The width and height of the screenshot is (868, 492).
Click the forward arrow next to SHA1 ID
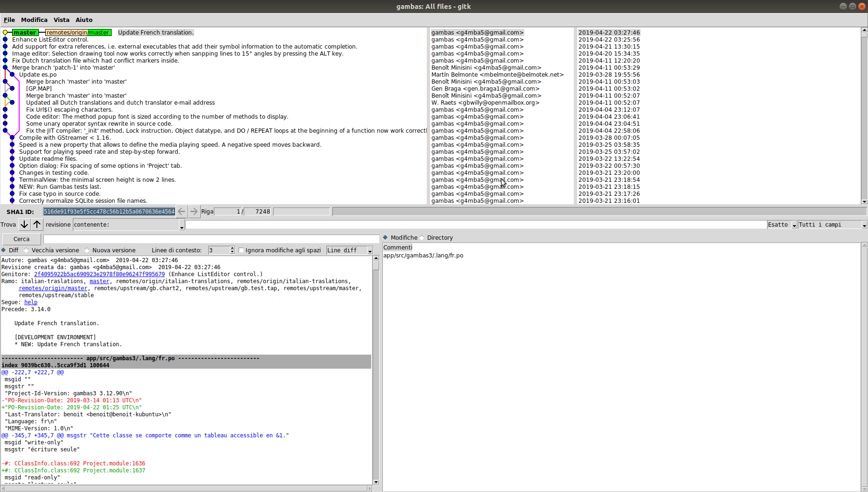click(194, 212)
